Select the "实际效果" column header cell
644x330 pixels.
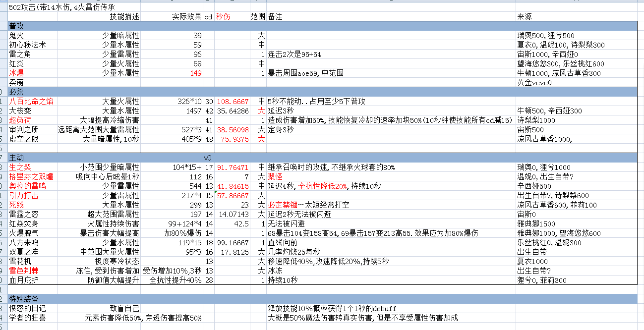coord(187,16)
